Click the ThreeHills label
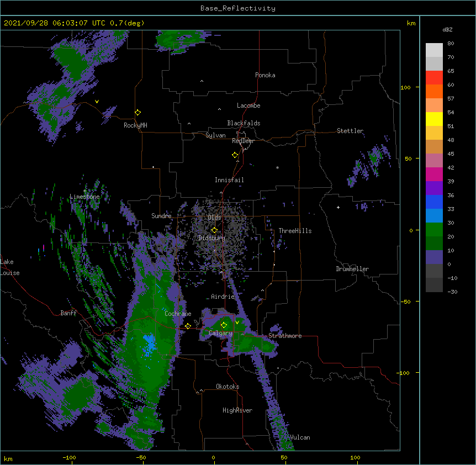This screenshot has width=476, height=465. click(x=295, y=231)
